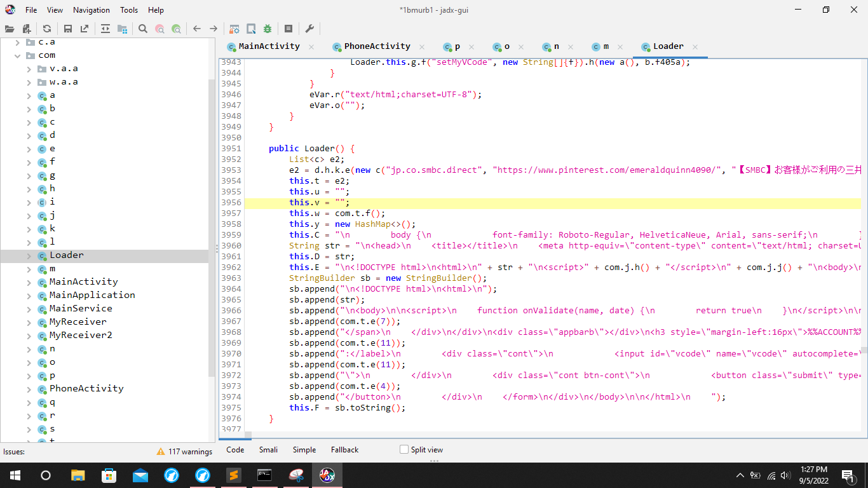This screenshot has width=868, height=488.
Task: Switch to the Simple view tab
Action: click(x=304, y=450)
